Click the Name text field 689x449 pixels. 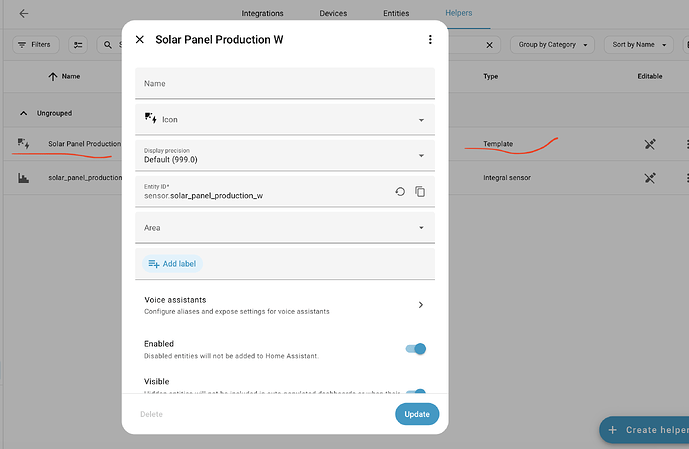click(x=285, y=83)
